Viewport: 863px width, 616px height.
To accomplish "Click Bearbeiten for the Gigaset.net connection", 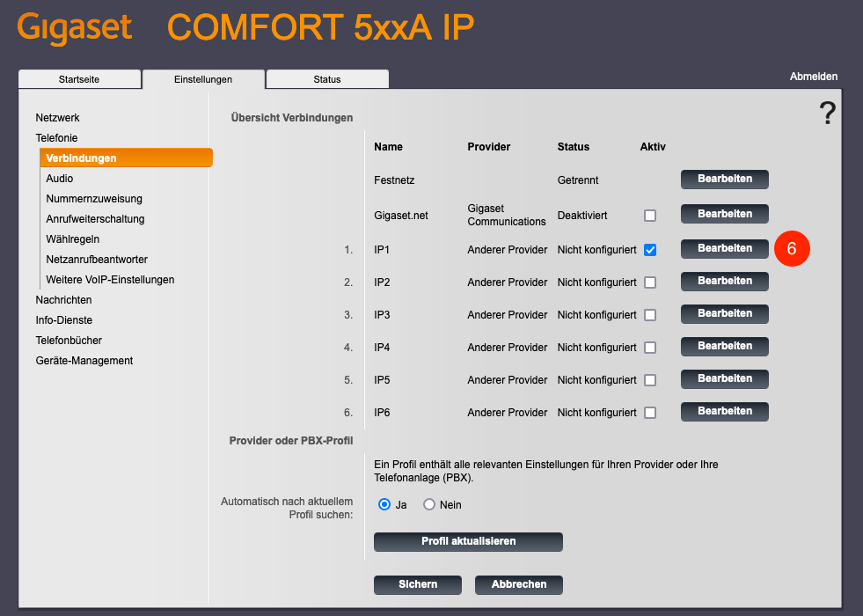I will tap(724, 214).
